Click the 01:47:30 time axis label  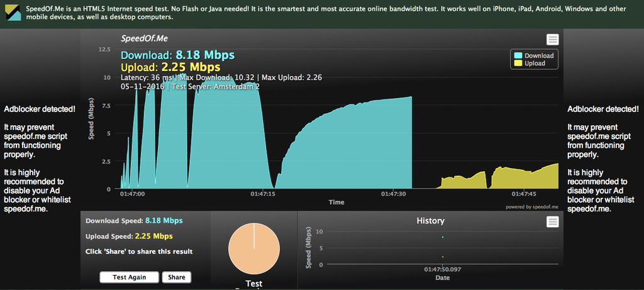394,194
